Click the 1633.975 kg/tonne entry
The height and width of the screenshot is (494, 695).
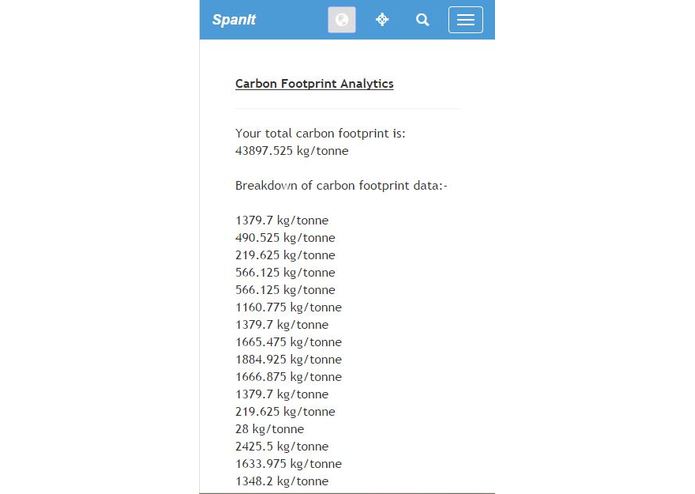pos(289,463)
